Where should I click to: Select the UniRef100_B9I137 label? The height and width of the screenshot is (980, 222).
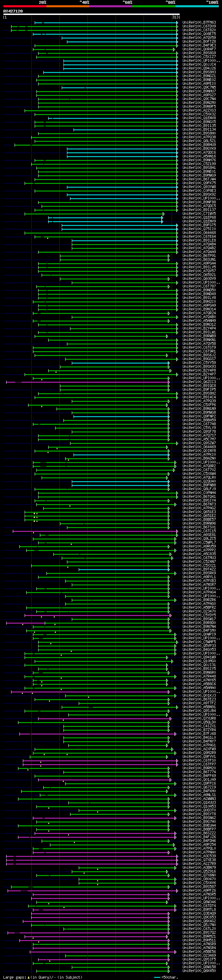199,210
